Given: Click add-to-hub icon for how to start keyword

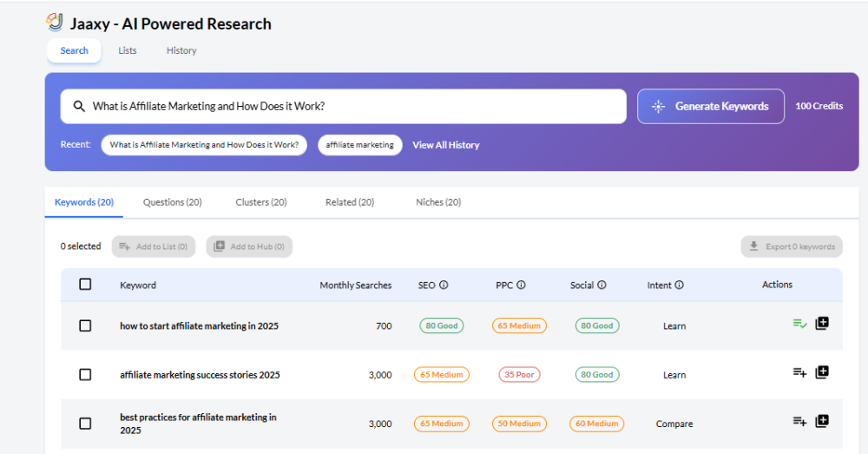Looking at the screenshot, I should [x=822, y=323].
